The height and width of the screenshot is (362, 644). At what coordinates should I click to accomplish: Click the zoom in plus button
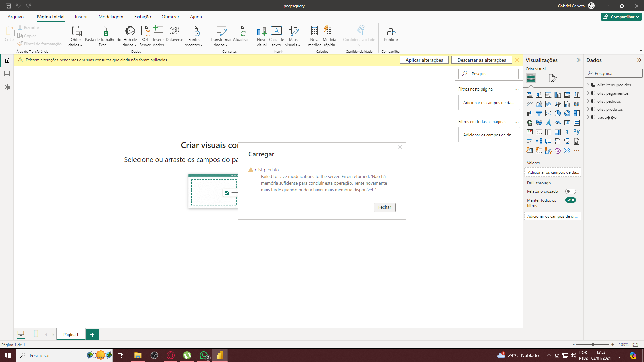pos(613,344)
